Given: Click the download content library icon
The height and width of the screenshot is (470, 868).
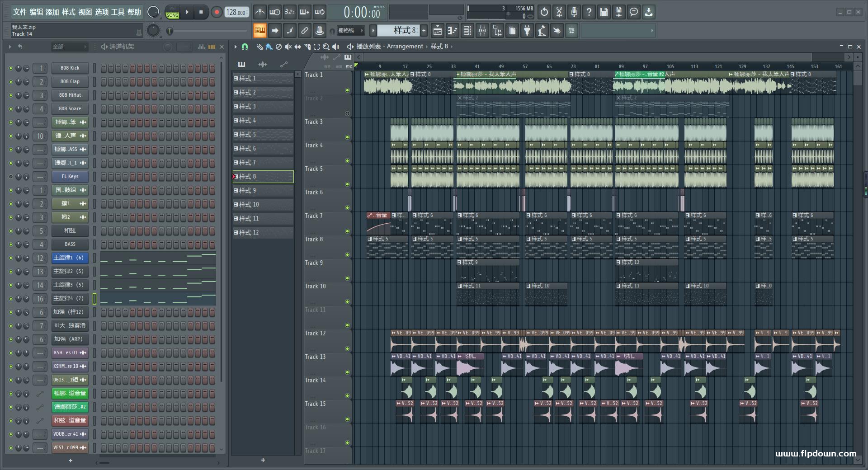Looking at the screenshot, I should point(649,12).
